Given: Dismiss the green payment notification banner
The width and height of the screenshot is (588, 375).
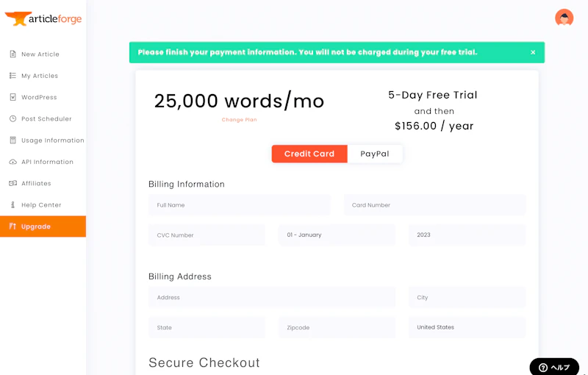Looking at the screenshot, I should tap(533, 53).
